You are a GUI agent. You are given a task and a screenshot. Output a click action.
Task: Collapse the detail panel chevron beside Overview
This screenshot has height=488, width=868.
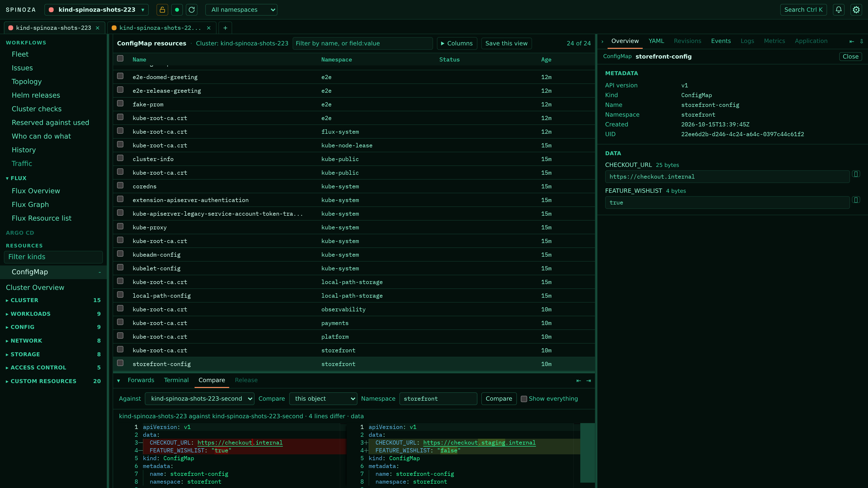pos(602,41)
